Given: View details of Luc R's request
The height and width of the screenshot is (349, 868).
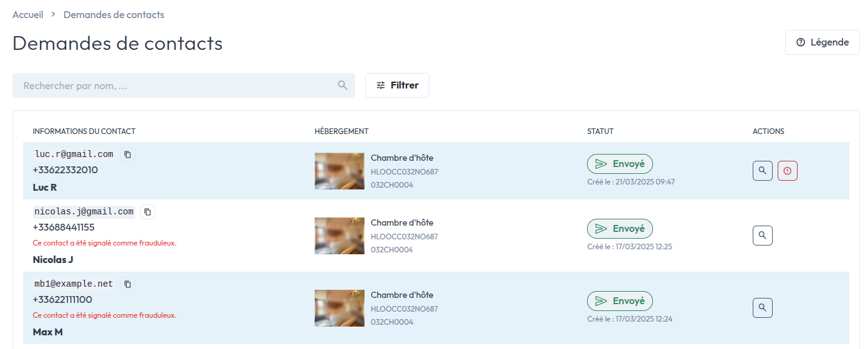Looking at the screenshot, I should (x=763, y=171).
